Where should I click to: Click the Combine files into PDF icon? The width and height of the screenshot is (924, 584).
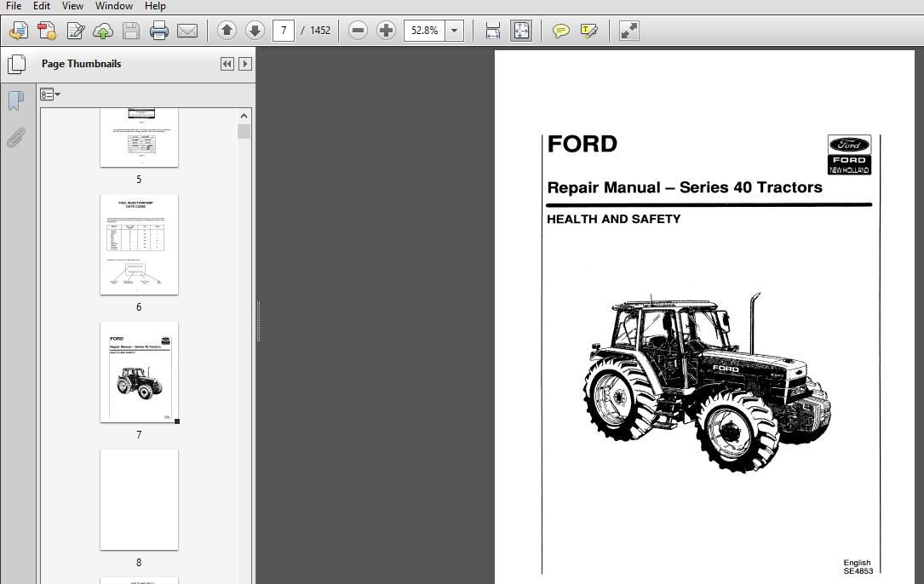tap(47, 31)
